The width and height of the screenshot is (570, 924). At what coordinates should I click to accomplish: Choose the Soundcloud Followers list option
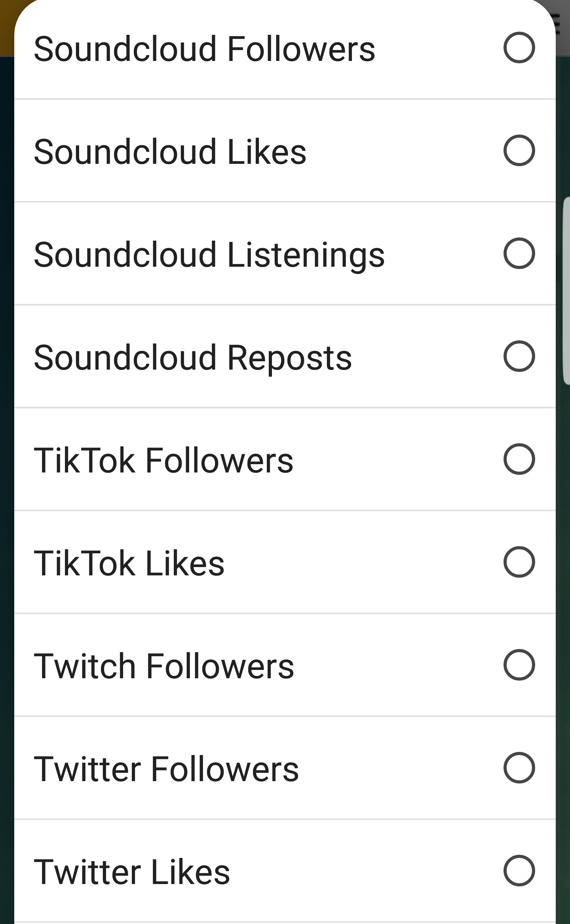pos(204,49)
